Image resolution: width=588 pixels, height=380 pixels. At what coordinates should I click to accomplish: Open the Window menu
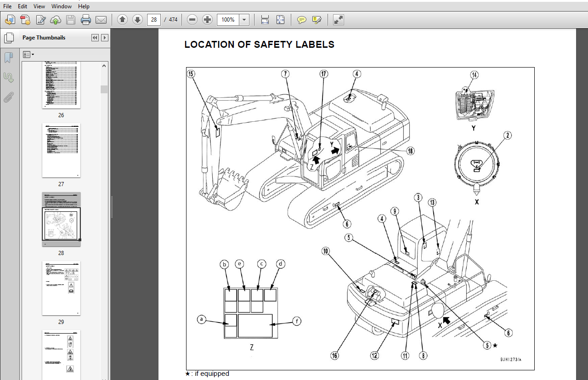(62, 6)
